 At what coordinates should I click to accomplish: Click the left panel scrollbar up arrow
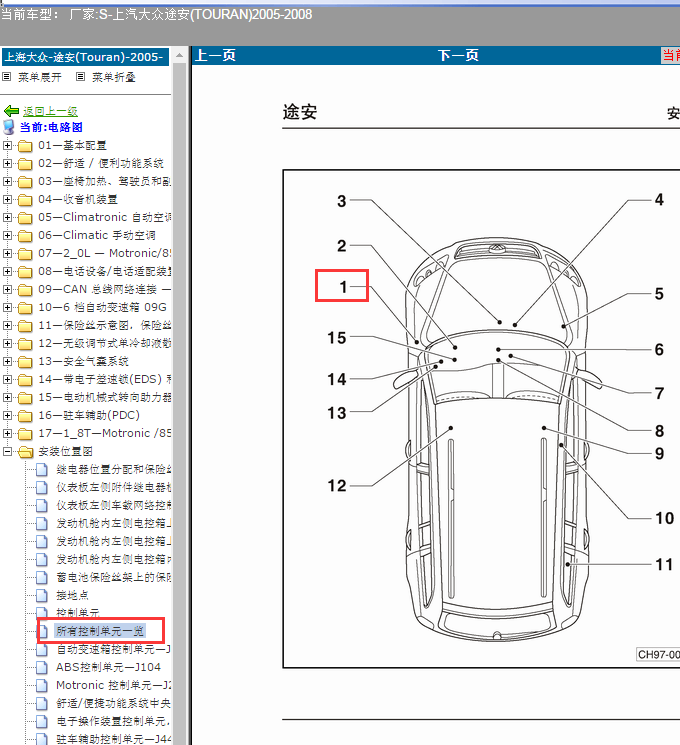tap(179, 56)
